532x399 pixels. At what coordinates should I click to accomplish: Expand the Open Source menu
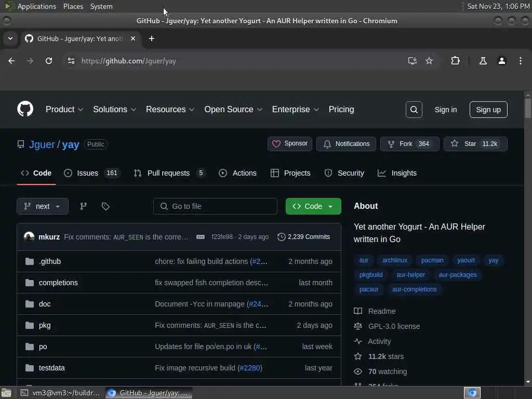(x=233, y=109)
